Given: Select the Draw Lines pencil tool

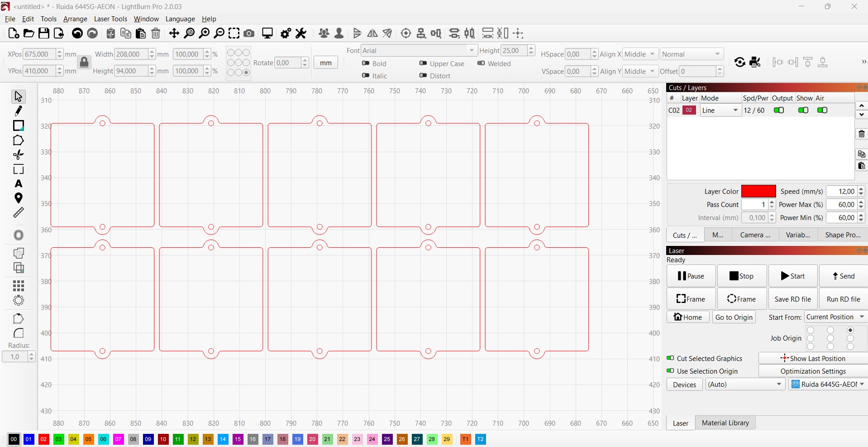Looking at the screenshot, I should 19,111.
